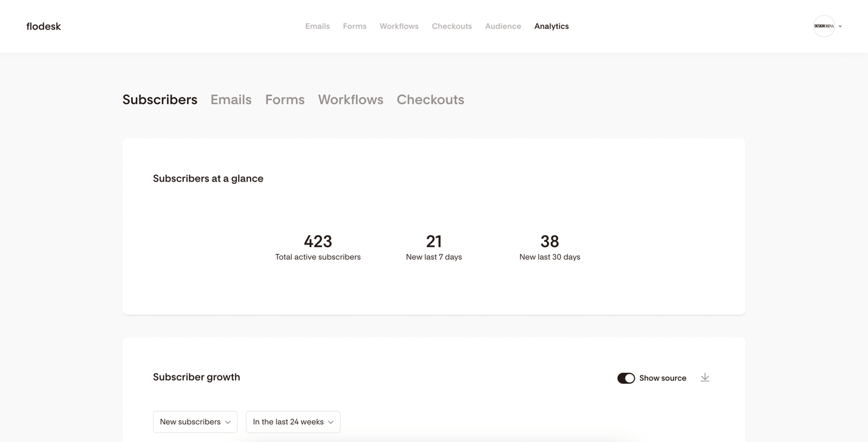Toggle the Show source switch
Screen dimensions: 868x442
tap(626, 378)
